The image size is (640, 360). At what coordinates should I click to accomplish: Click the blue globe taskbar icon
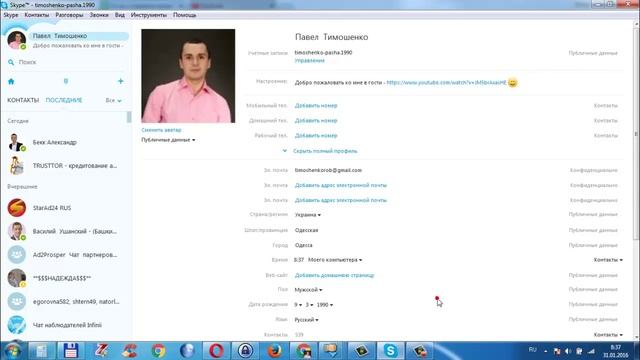tap(187, 351)
